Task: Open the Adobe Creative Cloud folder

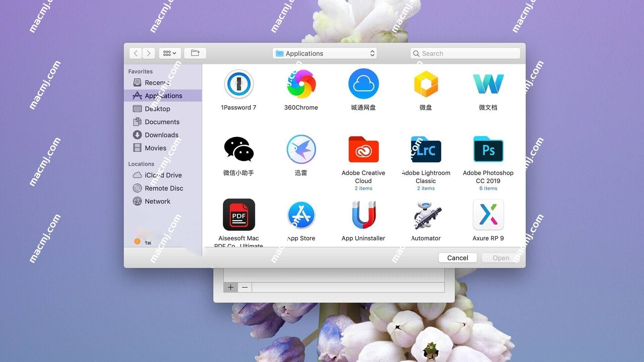Action: tap(363, 149)
